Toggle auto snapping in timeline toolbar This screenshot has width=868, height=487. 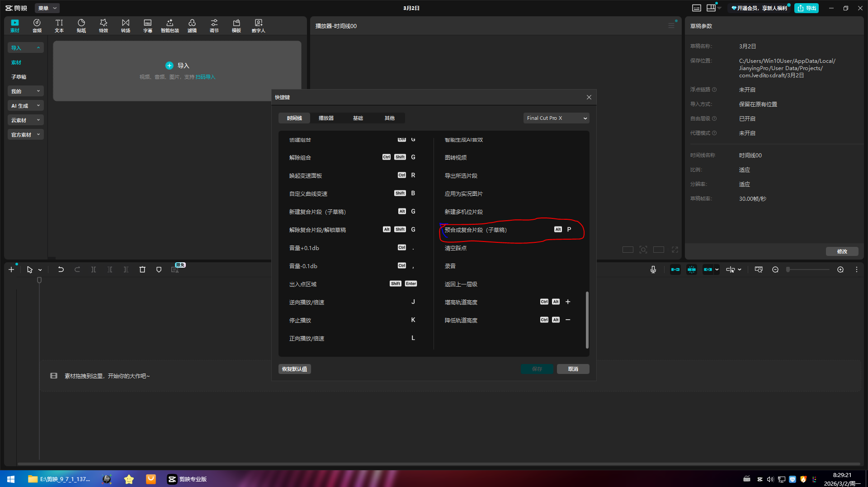(x=692, y=270)
